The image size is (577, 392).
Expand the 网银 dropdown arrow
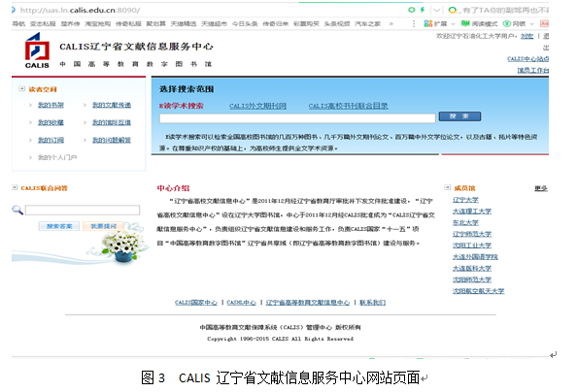pyautogui.click(x=531, y=24)
